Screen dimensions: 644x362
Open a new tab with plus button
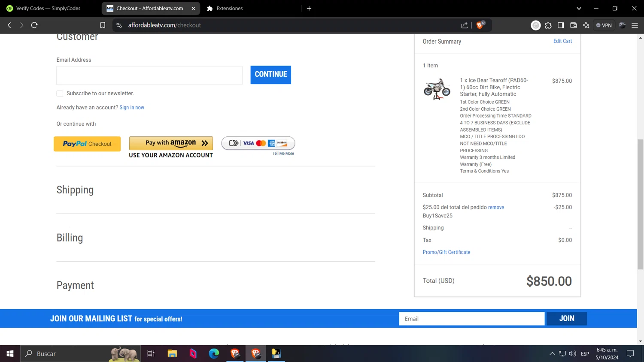click(x=309, y=8)
